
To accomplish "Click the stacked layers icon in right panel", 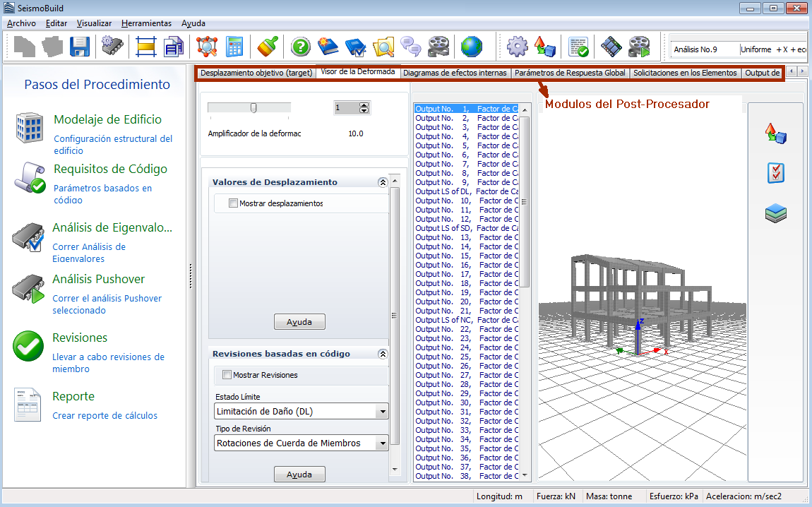I will pyautogui.click(x=776, y=213).
